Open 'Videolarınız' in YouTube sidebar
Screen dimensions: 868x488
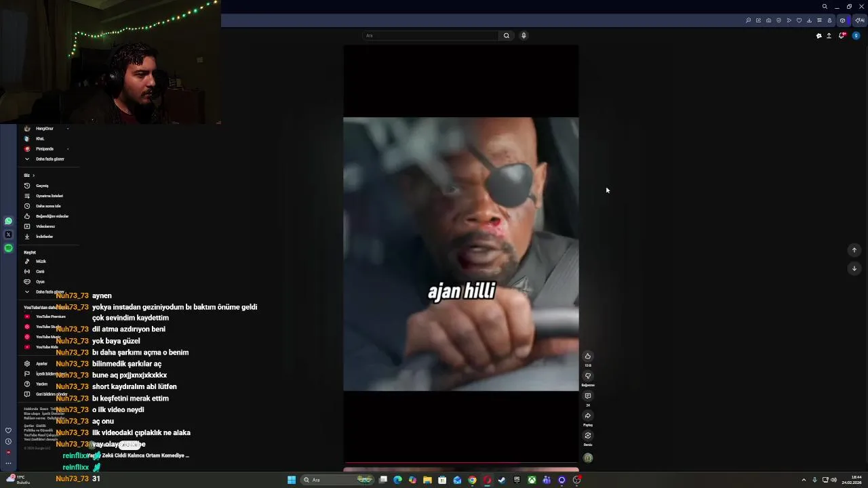pos(45,226)
